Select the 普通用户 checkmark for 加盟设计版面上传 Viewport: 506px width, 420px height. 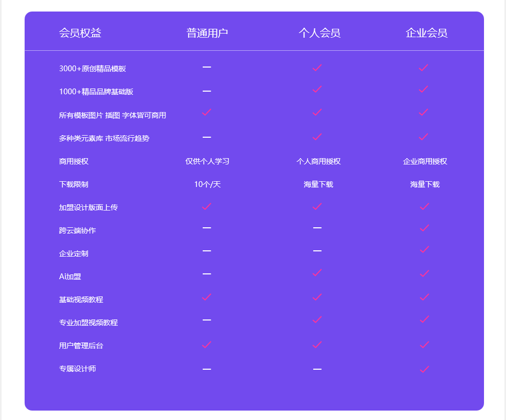207,206
